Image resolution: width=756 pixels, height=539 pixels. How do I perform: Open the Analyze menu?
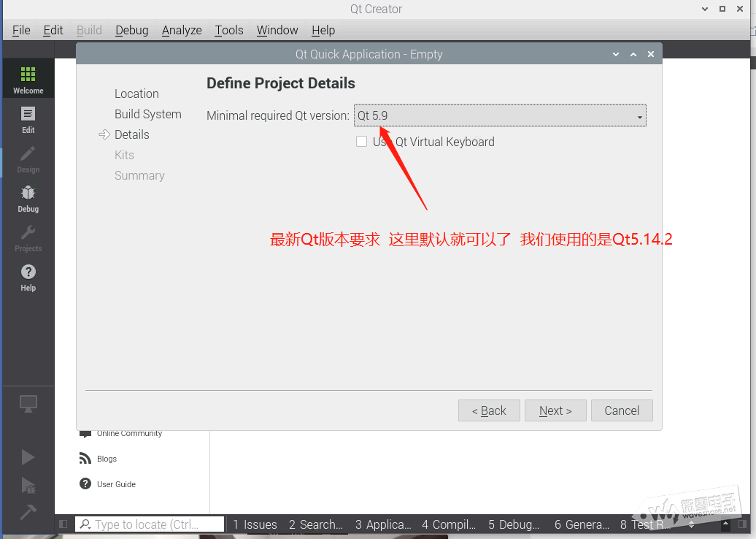[x=182, y=30]
